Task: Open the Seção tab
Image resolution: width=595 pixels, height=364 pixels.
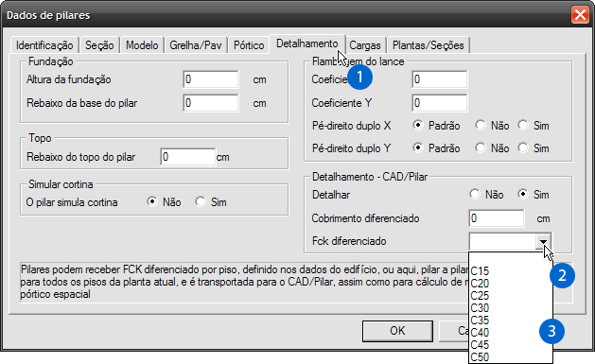Action: [x=99, y=45]
